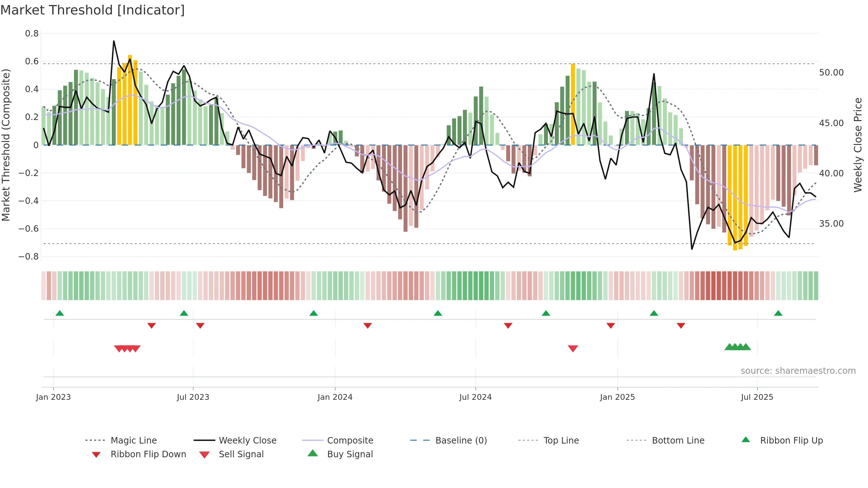The image size is (868, 488).
Task: Click the red flip-down marker just before Jan 2025
Action: click(611, 326)
